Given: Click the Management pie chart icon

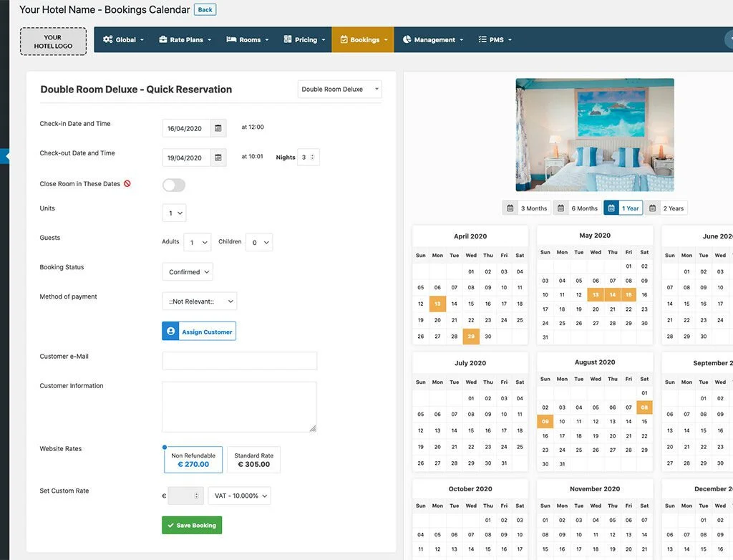Looking at the screenshot, I should click(x=407, y=39).
